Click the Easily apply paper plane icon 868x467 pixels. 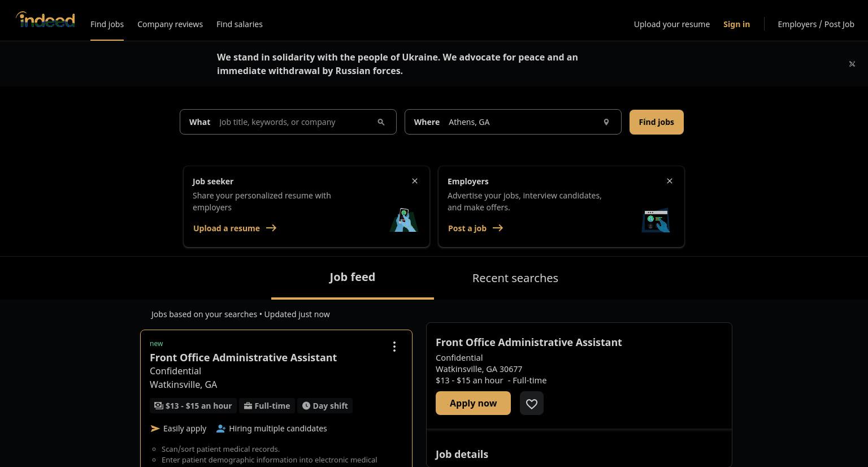[155, 429]
